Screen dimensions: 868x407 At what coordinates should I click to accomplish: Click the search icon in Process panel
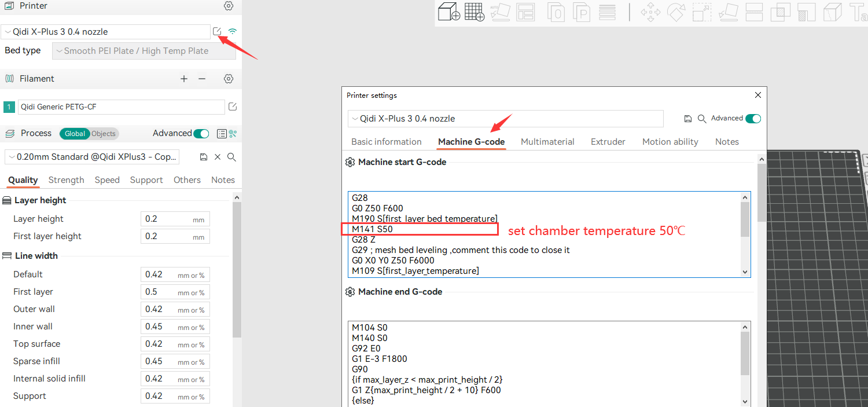coord(231,157)
